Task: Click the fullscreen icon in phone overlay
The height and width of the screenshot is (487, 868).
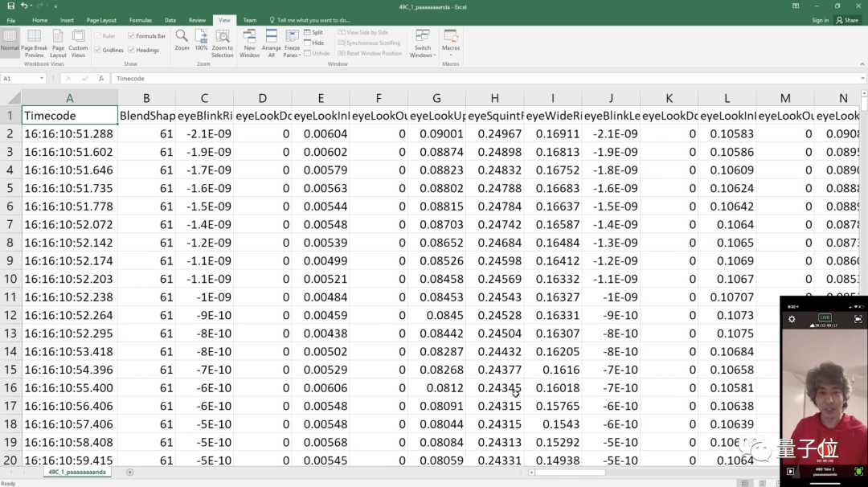Action: point(858,319)
